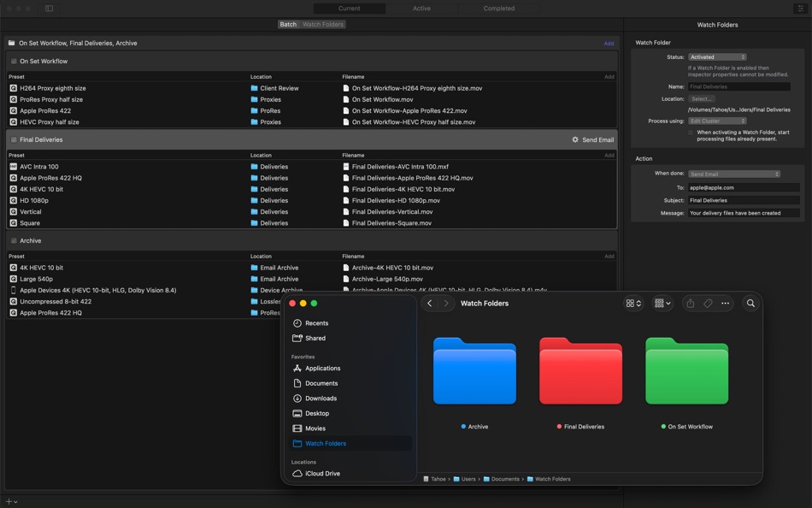
Task: Click the view switcher icon in Finder toolbar
Action: pos(631,304)
